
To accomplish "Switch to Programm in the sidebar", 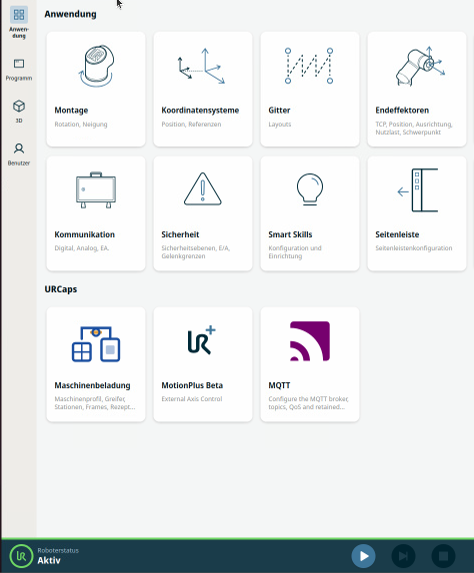I will [x=19, y=64].
